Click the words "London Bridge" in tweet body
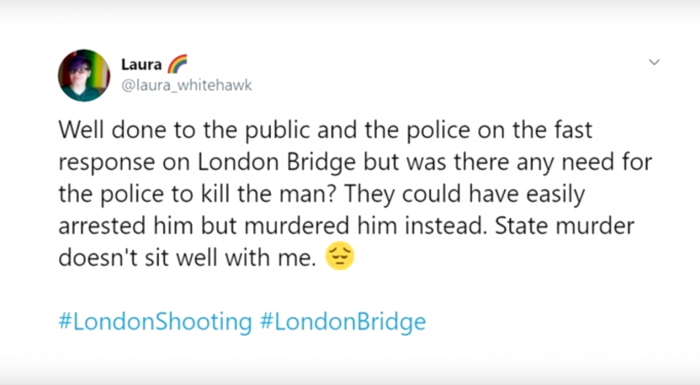The width and height of the screenshot is (700, 385). click(x=277, y=162)
